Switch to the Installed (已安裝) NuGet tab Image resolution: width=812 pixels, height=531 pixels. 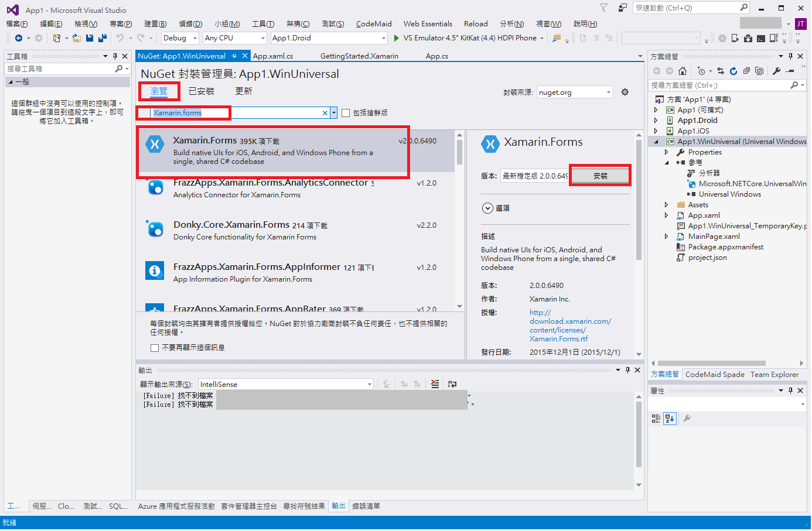(x=202, y=91)
